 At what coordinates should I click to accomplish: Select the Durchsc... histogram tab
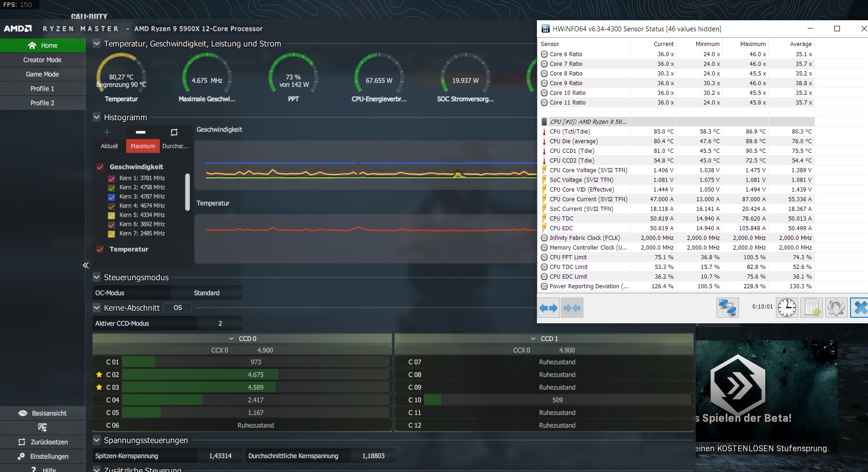[175, 146]
